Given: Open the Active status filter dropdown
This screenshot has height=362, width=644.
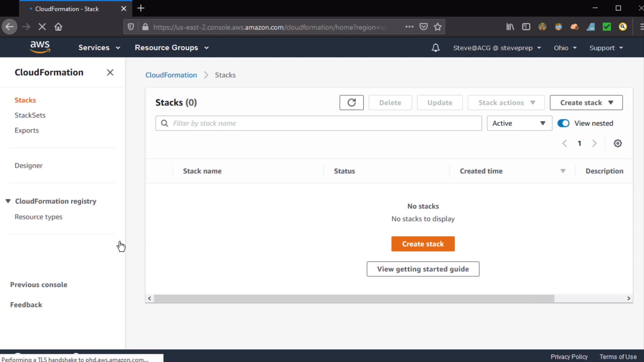Looking at the screenshot, I should pyautogui.click(x=519, y=123).
